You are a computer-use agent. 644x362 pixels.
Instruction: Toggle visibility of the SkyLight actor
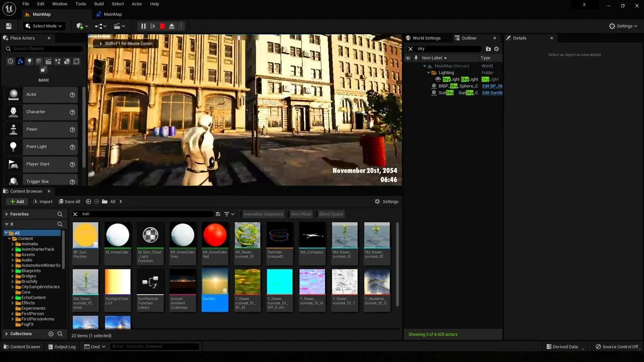pyautogui.click(x=408, y=79)
